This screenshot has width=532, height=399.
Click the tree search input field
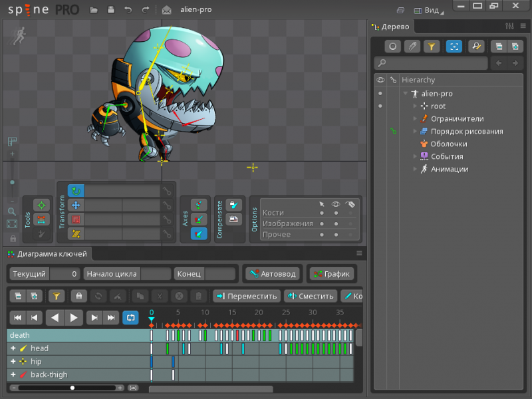point(431,63)
